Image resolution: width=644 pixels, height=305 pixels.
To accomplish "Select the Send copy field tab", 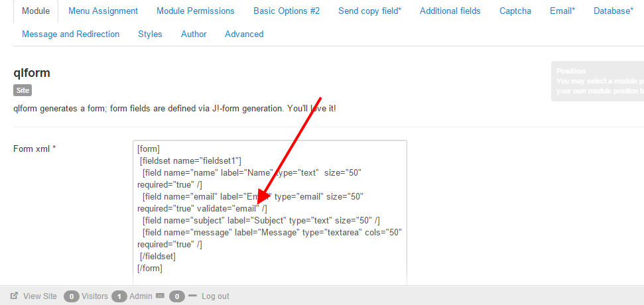I will tap(369, 11).
